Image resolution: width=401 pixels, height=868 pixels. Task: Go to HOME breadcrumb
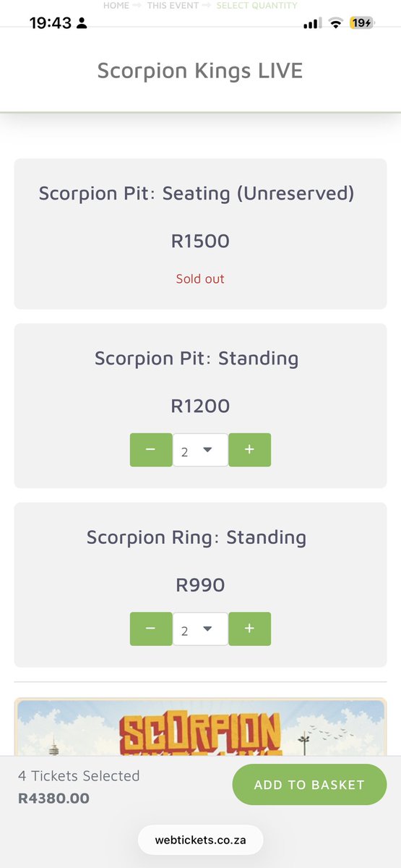(116, 5)
